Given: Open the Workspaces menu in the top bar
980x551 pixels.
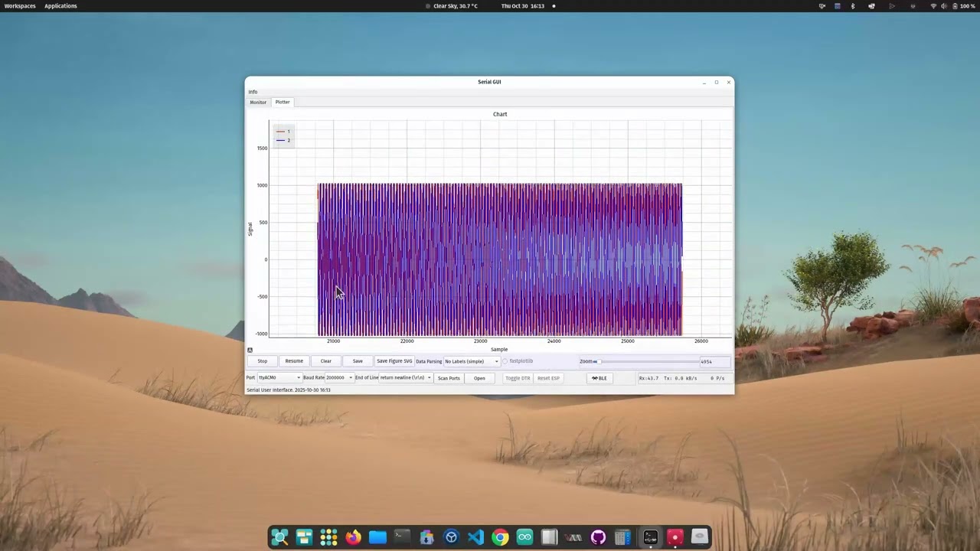Looking at the screenshot, I should click(x=20, y=6).
